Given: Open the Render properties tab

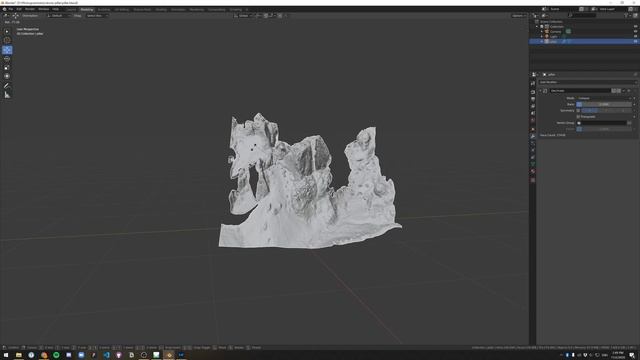Looking at the screenshot, I should (x=533, y=92).
